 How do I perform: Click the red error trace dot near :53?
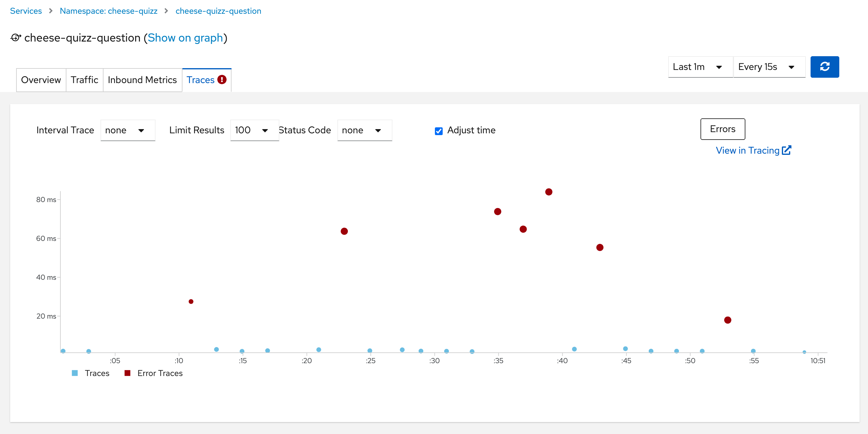click(x=727, y=320)
